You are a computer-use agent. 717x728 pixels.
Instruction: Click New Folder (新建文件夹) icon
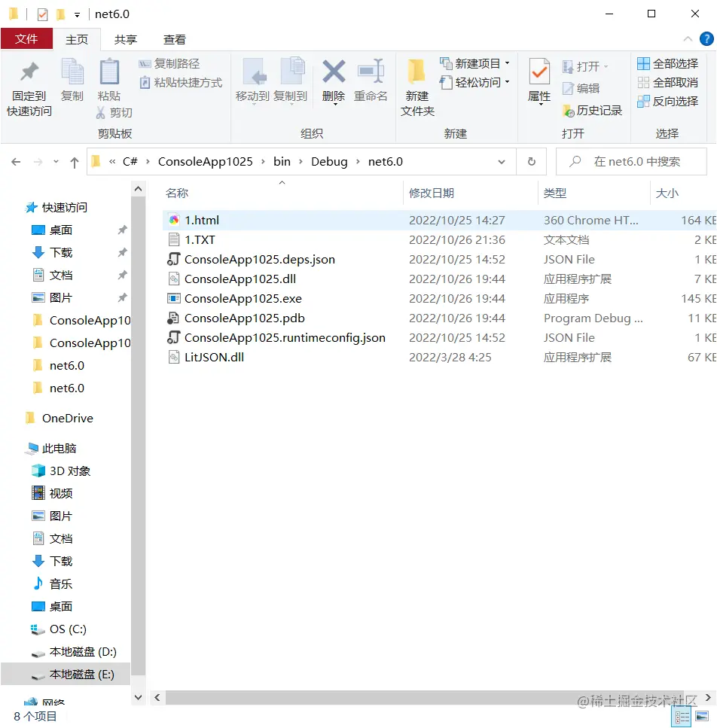[x=416, y=71]
